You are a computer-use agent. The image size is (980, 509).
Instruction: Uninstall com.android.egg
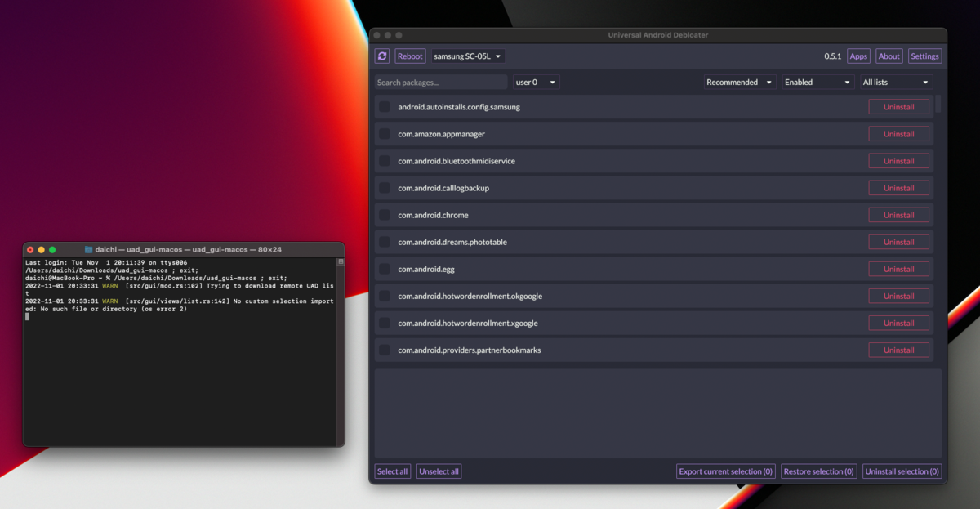point(898,269)
